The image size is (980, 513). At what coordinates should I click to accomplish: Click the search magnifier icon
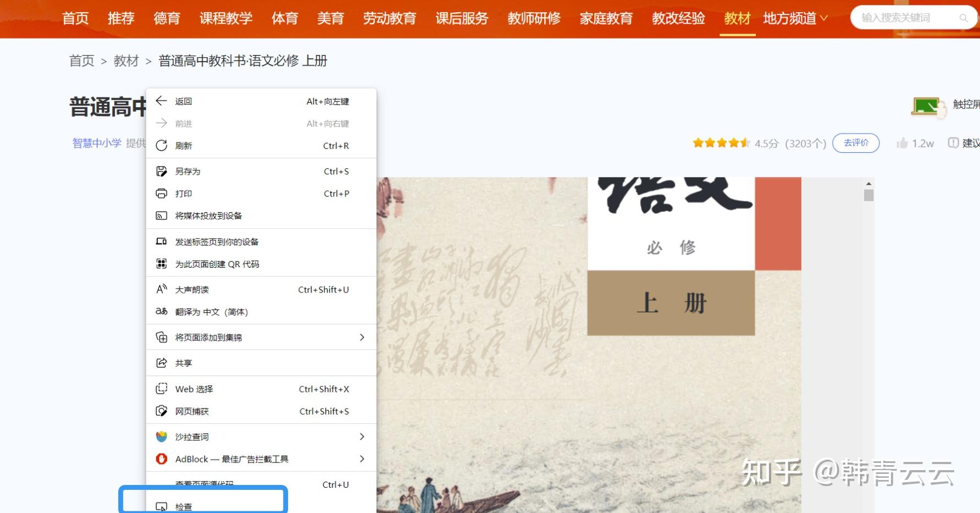coord(963,18)
